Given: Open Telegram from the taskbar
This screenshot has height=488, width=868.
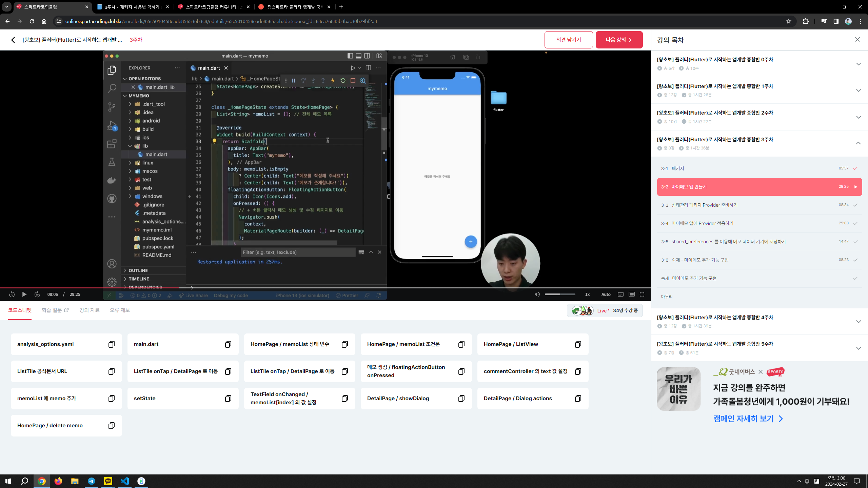Looking at the screenshot, I should point(92,481).
